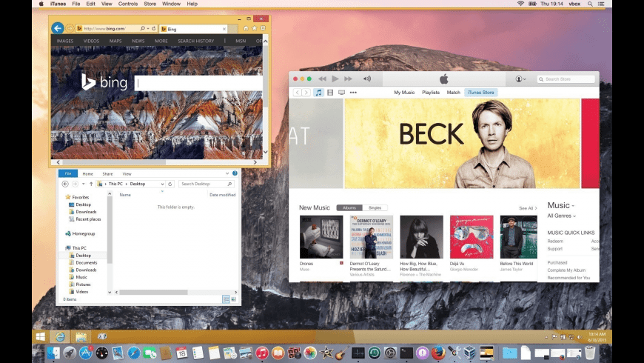Click the Internet Explorer taskbar icon
This screenshot has width=644, height=363.
(61, 337)
